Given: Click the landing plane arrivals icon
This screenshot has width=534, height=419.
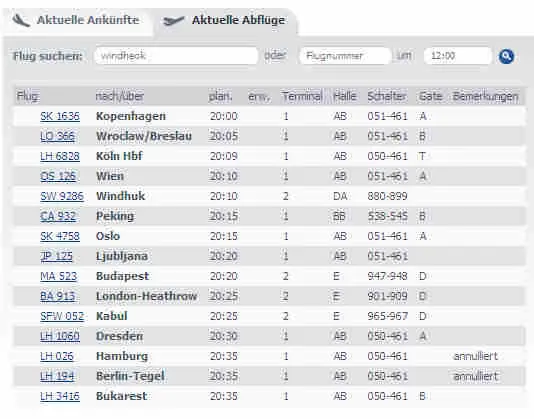Looking at the screenshot, I should click(21, 20).
